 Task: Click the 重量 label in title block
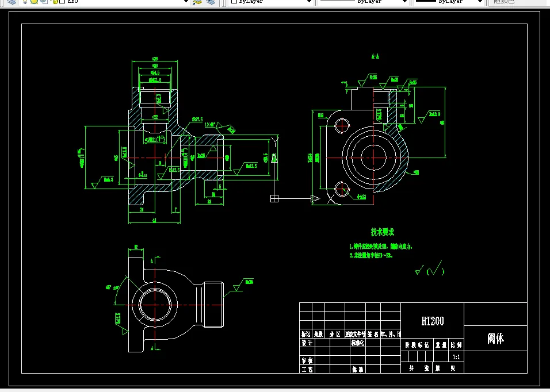tap(441, 345)
